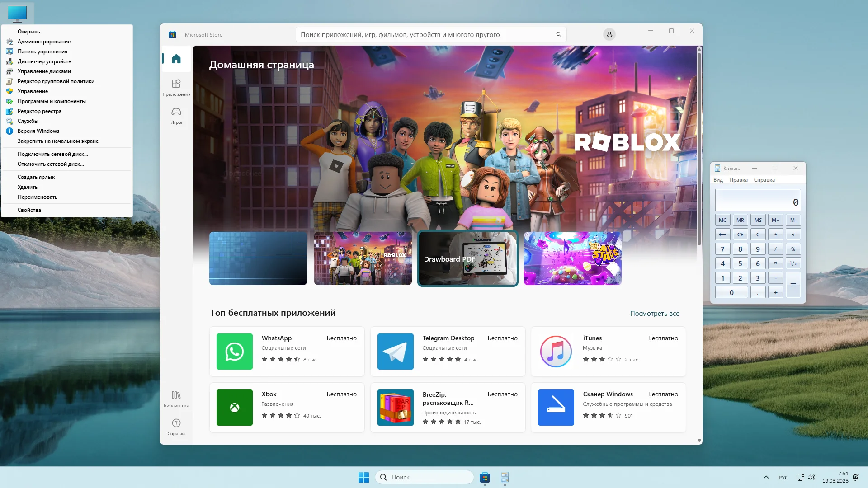Open WhatsApp app icon tile
The width and height of the screenshot is (868, 488).
pyautogui.click(x=234, y=352)
